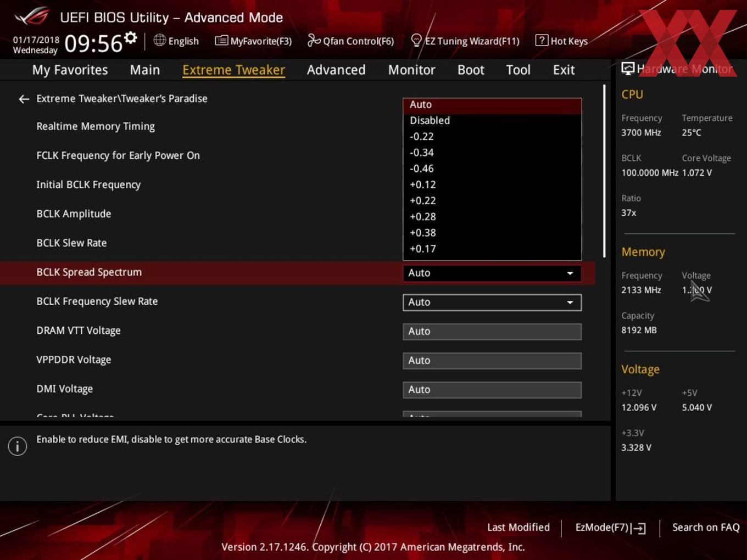The image size is (747, 560).
Task: Click the EzMode exit arrow icon
Action: [638, 528]
